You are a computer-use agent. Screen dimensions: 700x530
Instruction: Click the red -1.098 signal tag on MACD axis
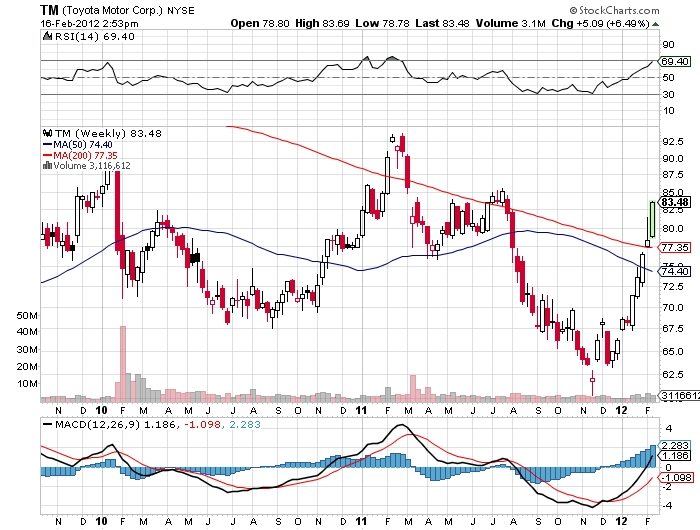click(x=676, y=477)
